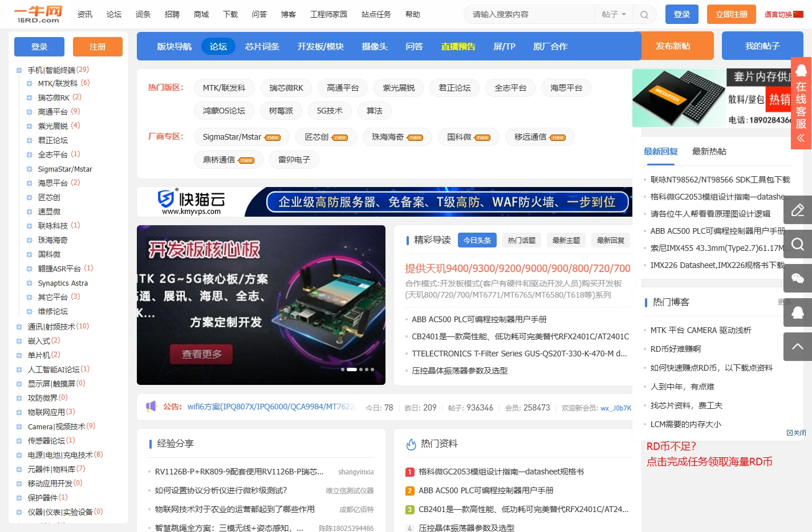Click 发布新帖 button
This screenshot has width=812, height=532.
coord(673,46)
